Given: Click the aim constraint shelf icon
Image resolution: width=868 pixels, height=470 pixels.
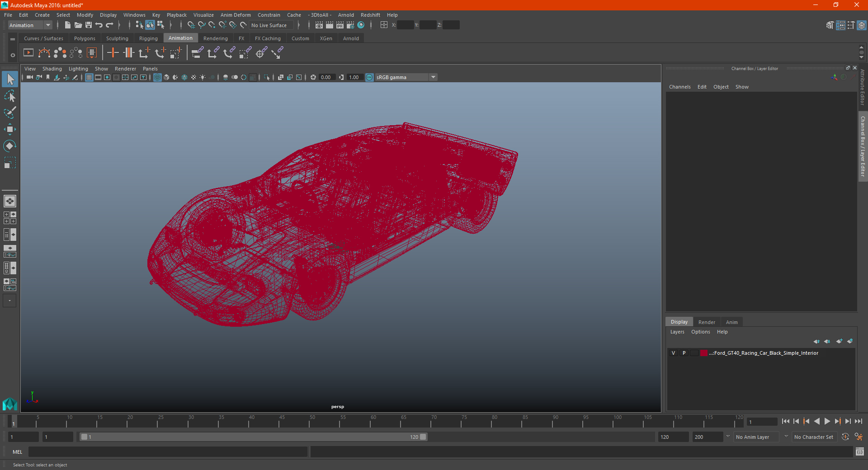Looking at the screenshot, I should pos(261,53).
